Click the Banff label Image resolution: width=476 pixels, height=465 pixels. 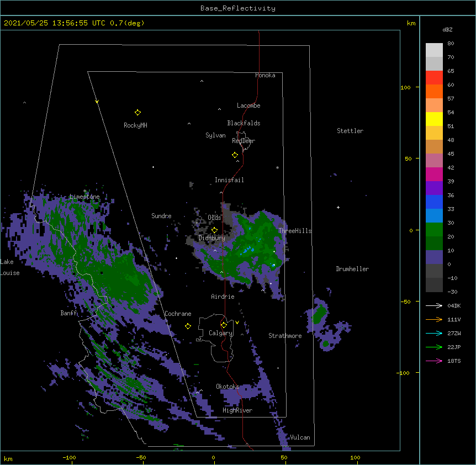[69, 313]
